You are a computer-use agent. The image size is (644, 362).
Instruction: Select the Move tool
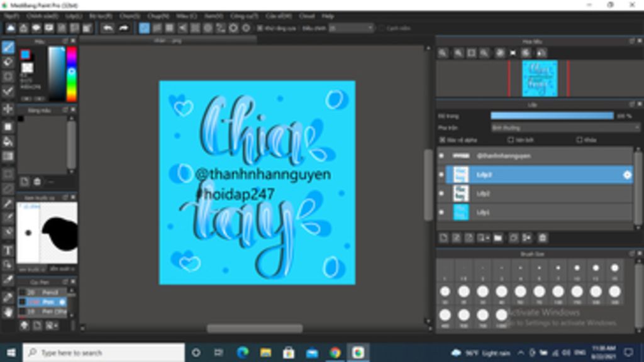[x=8, y=109]
